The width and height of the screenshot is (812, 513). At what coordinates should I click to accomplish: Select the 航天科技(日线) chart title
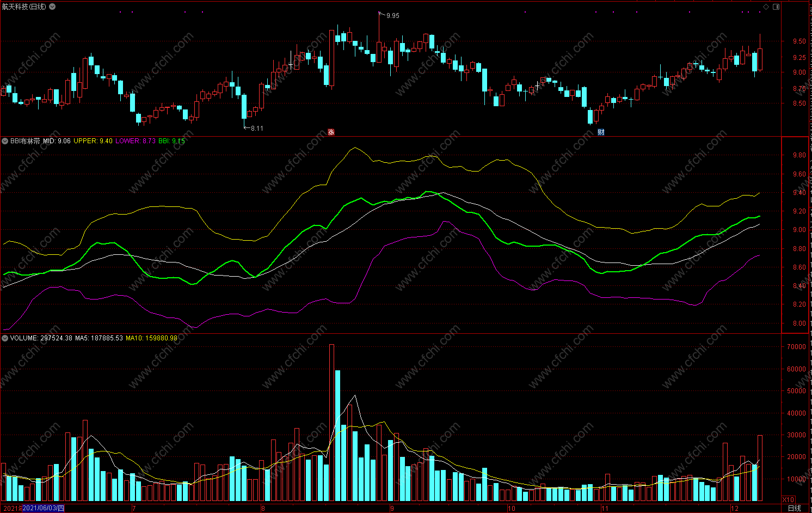[x=24, y=7]
